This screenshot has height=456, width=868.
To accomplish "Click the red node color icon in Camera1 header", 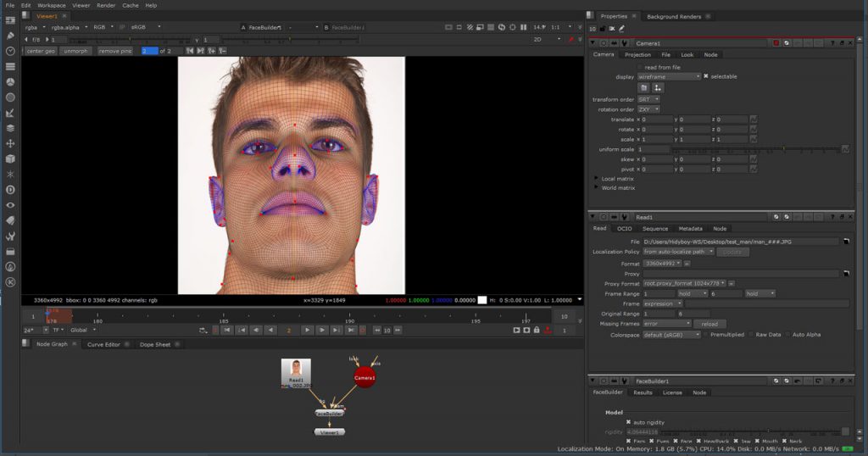I will pos(775,42).
